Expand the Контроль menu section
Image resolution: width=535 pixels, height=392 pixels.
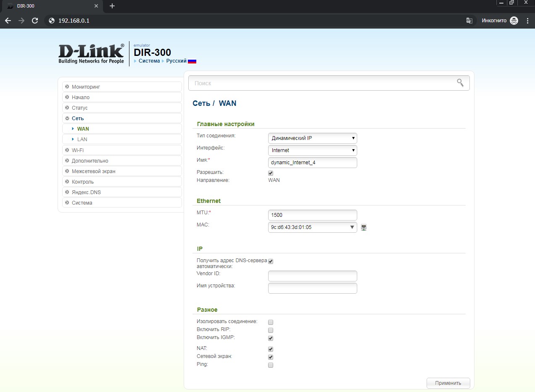(122, 182)
